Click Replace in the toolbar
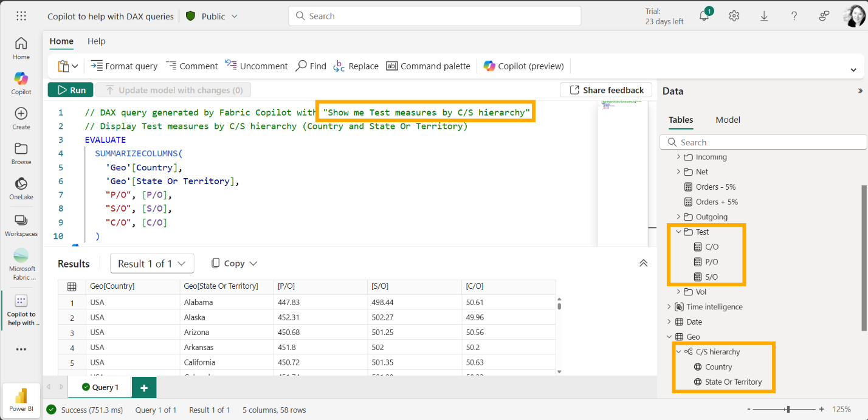This screenshot has height=420, width=868. (356, 66)
